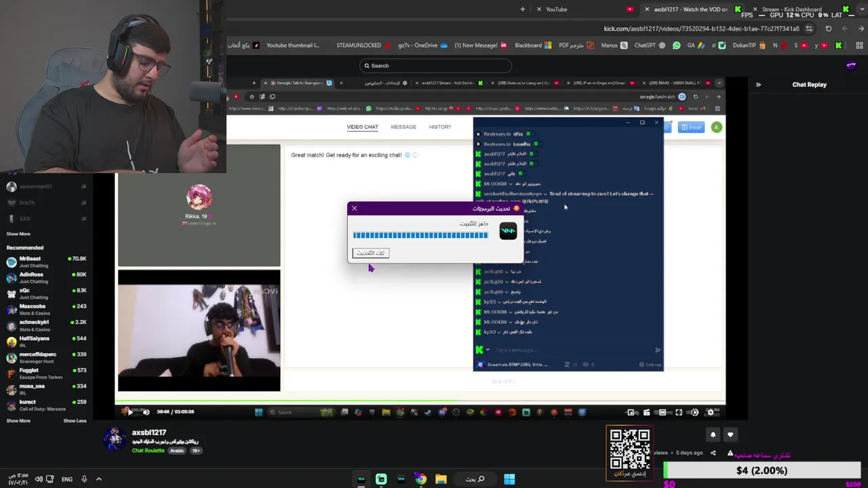Open xQc recommended channel
868x488 pixels.
tap(46, 293)
